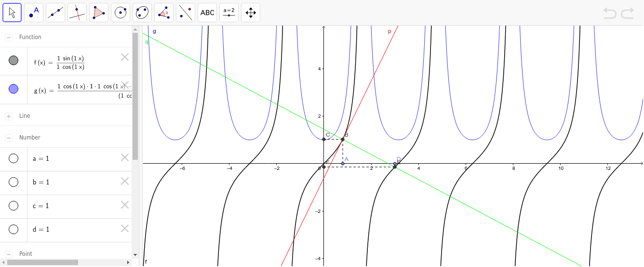Viewport: 644px width, 267px height.
Task: Click the vertical scrollbar of algebra panel
Action: coord(135,97)
